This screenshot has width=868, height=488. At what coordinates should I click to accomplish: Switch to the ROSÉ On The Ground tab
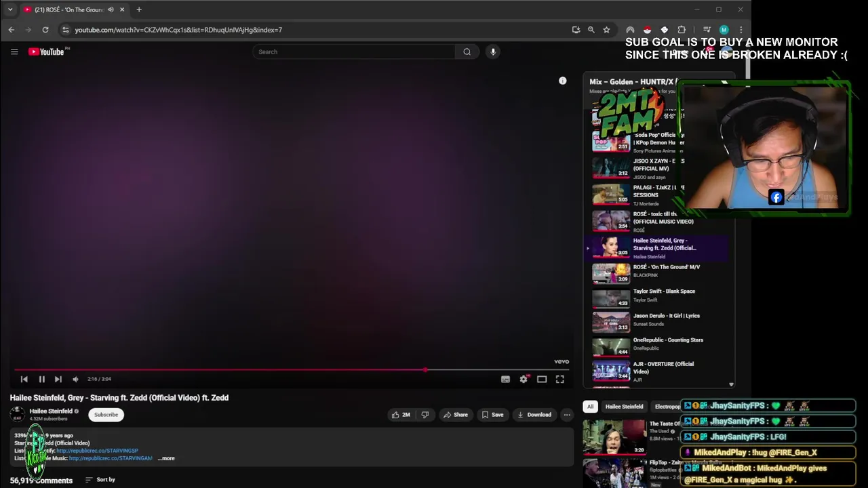69,9
